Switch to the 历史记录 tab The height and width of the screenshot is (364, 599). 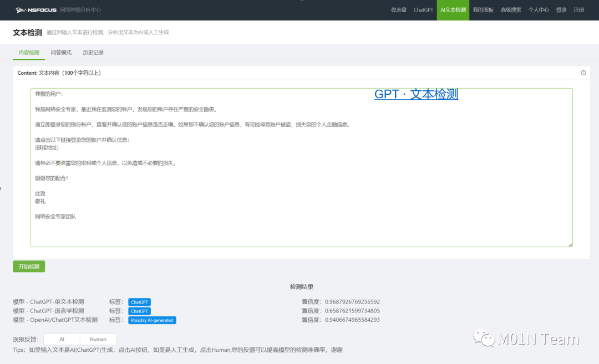click(x=93, y=53)
